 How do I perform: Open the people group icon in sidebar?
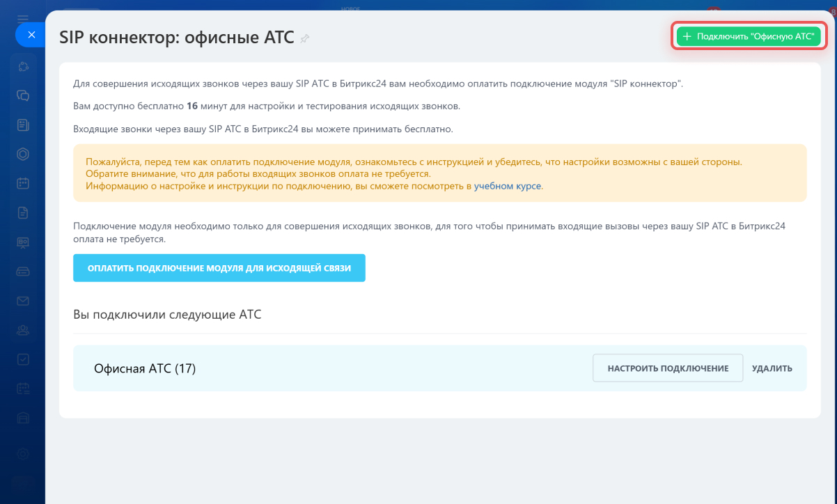click(23, 330)
